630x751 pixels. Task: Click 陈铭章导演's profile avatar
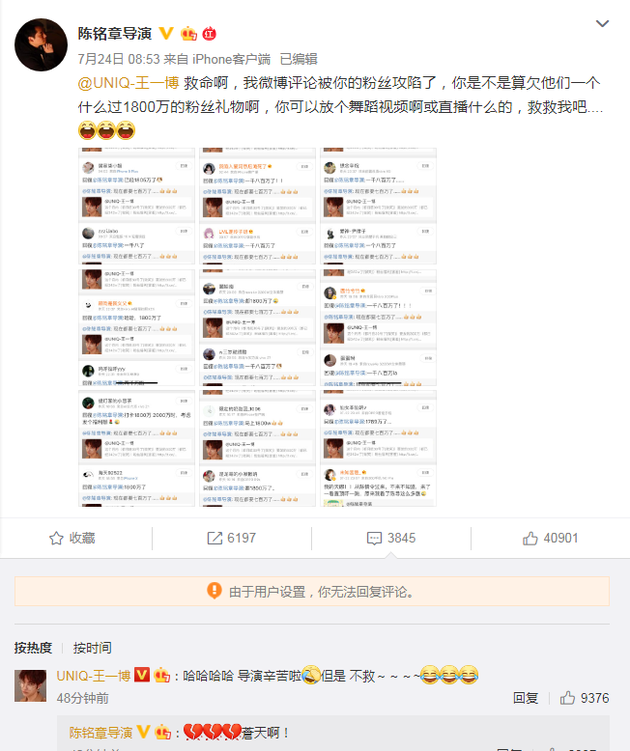[x=41, y=45]
